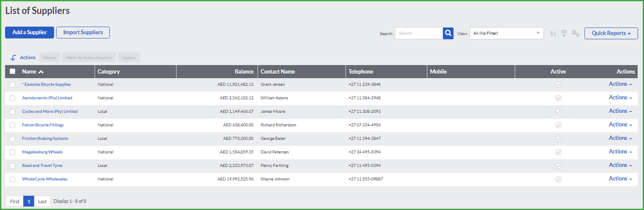Focus the Search input field

pos(418,33)
